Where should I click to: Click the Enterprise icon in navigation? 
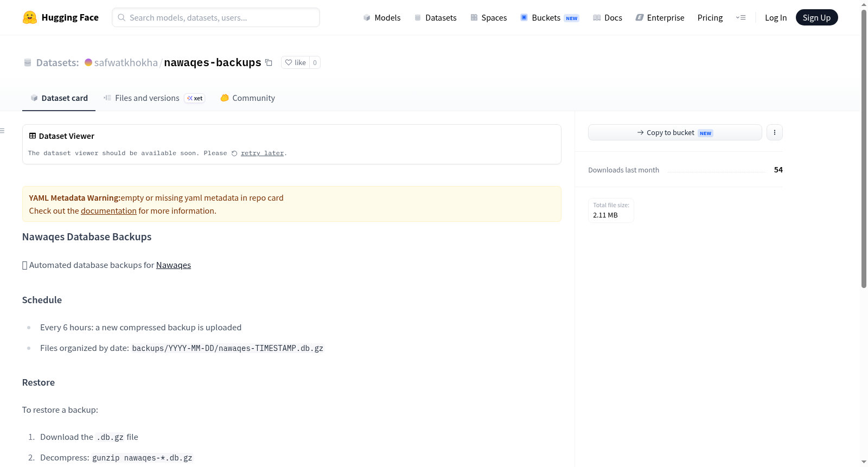pyautogui.click(x=640, y=17)
